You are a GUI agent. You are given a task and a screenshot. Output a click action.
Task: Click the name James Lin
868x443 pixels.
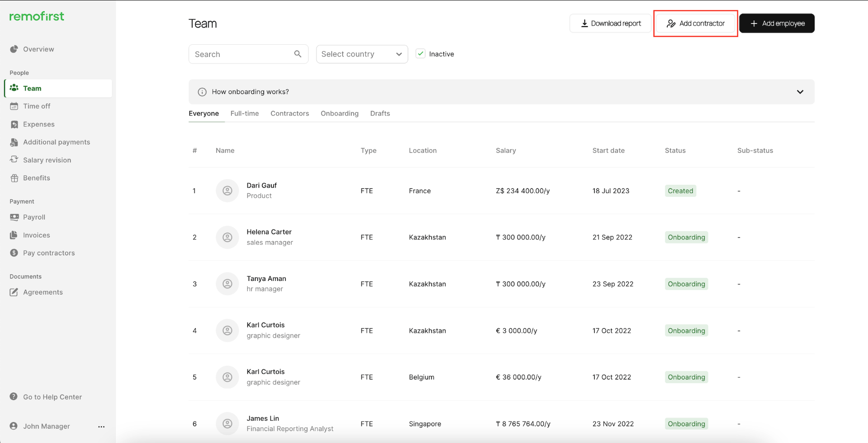[x=263, y=418]
